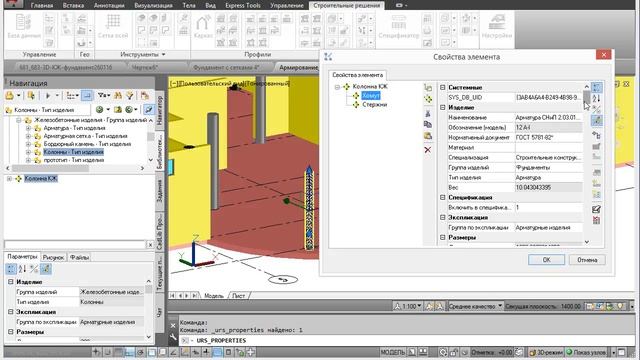Viewport: 640px width, 360px height.
Task: Click the search binoculars icon in Навигация
Action: [x=118, y=96]
